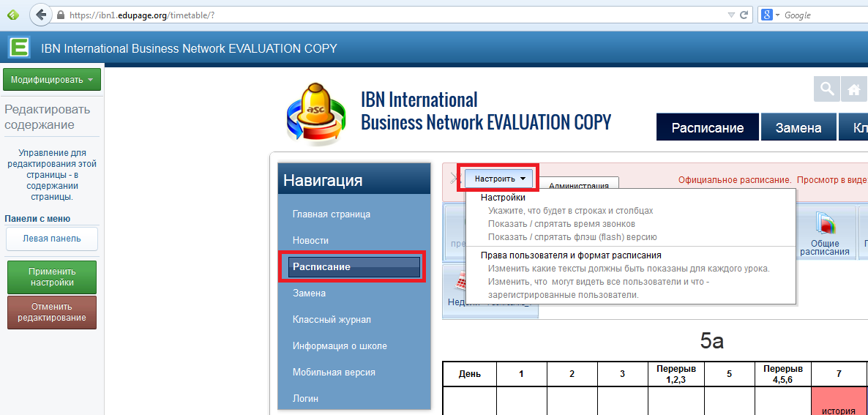Image resolution: width=868 pixels, height=415 pixels.
Task: Click the 'Официальное расписание' red text
Action: click(736, 180)
